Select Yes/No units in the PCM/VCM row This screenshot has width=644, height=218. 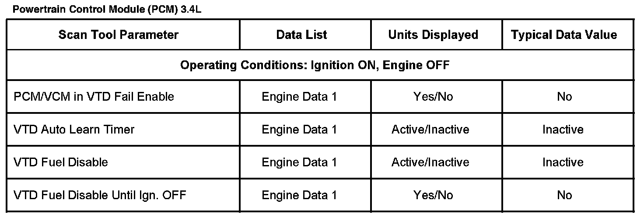tap(433, 97)
